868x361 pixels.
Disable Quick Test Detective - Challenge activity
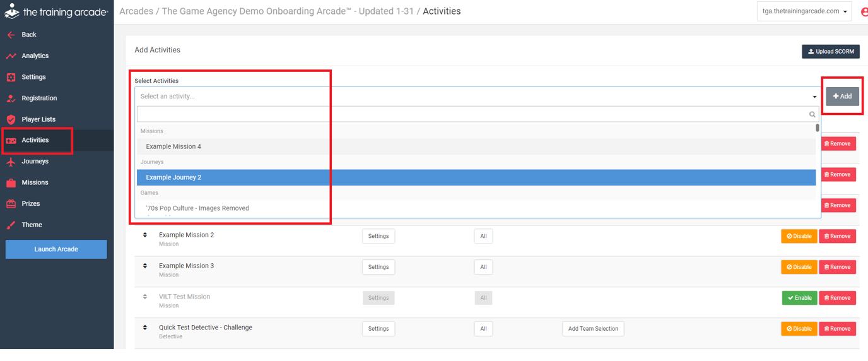(x=799, y=329)
